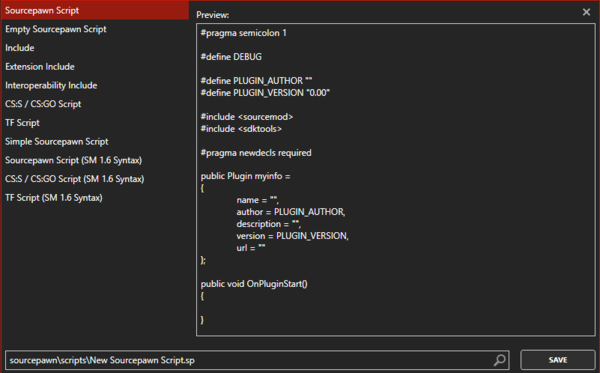
Task: Select TF Script (SM 1.6 Syntax)
Action: [x=95, y=198]
